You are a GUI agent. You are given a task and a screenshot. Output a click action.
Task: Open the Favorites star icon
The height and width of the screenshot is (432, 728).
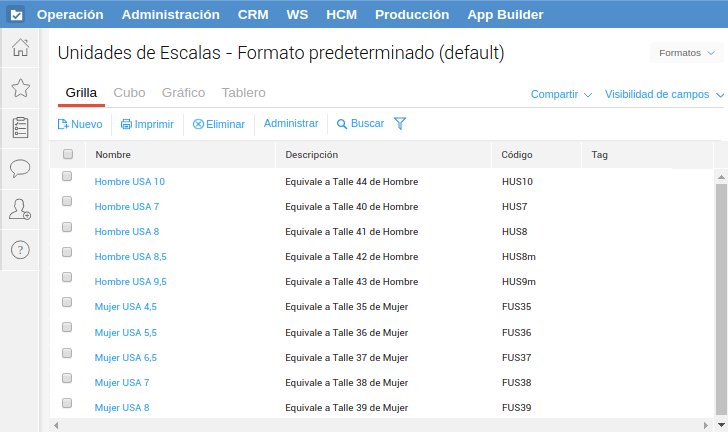click(19, 88)
